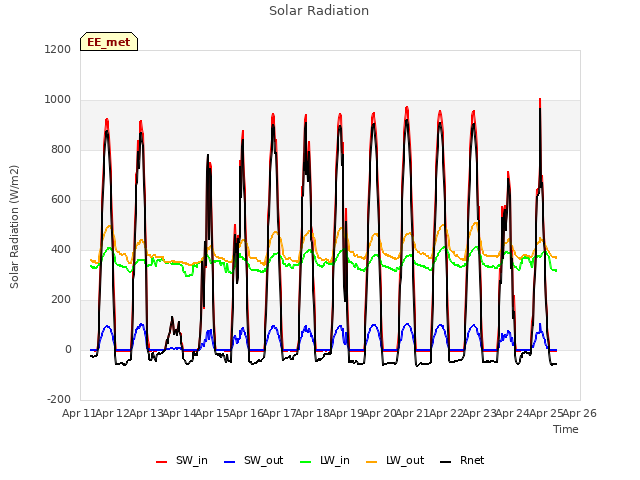
Task: Click the 200 y-axis tick label
Action: pos(61,300)
